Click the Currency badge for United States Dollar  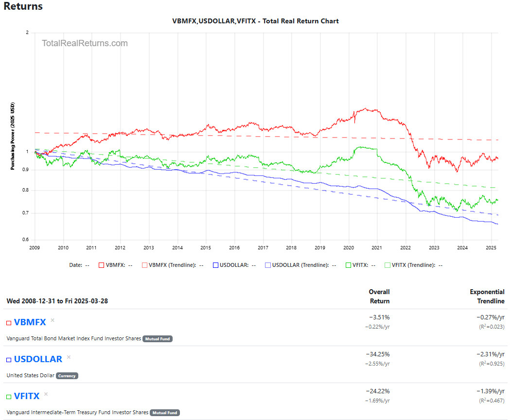(67, 376)
